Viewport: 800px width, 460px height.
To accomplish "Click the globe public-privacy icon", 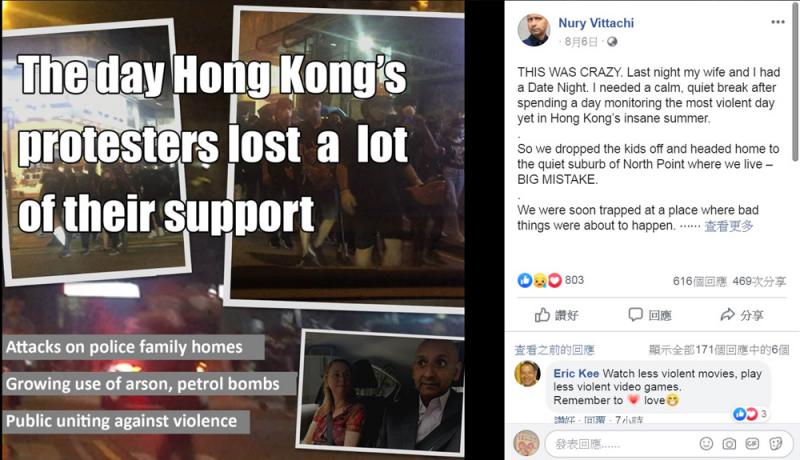I will (x=612, y=42).
